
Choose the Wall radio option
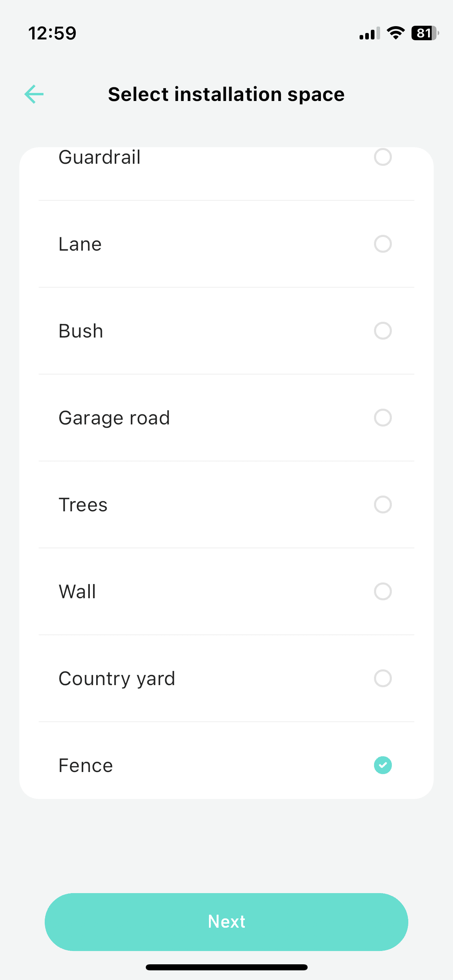pyautogui.click(x=383, y=591)
